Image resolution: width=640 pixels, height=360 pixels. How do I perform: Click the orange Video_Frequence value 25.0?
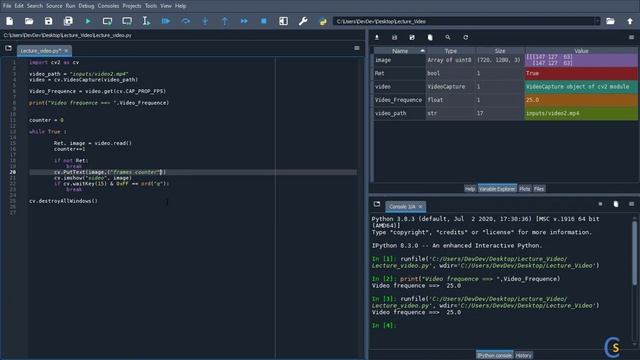click(x=581, y=100)
